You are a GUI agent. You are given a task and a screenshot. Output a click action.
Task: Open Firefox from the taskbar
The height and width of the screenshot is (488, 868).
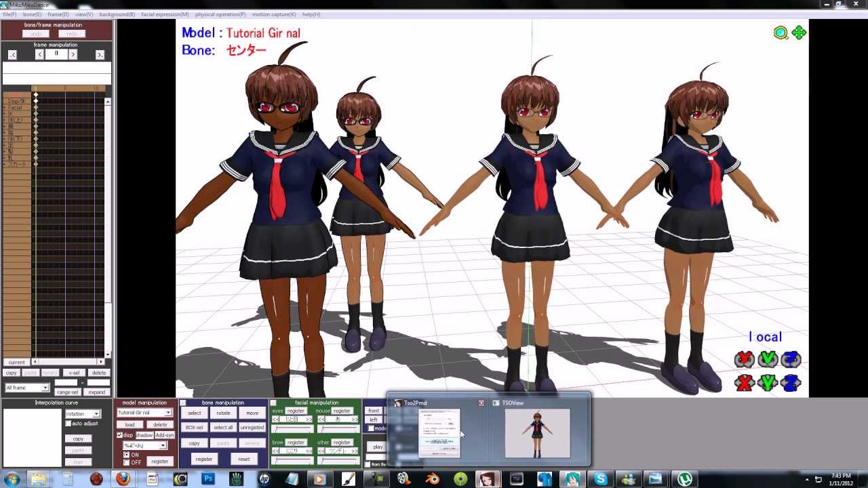point(123,479)
